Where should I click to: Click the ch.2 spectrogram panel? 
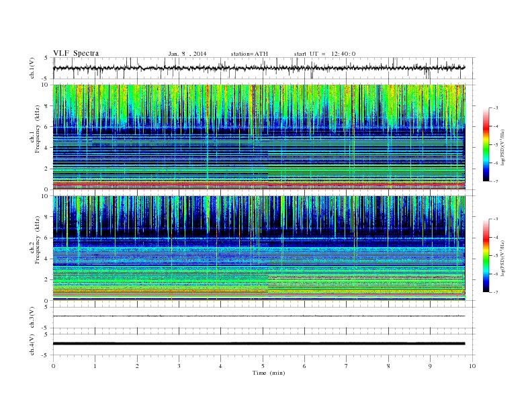coord(259,248)
